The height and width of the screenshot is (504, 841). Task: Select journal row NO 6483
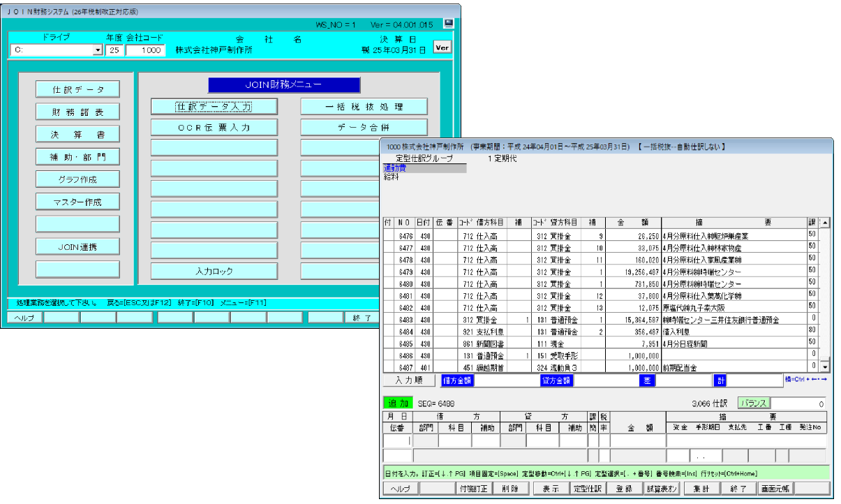click(600, 319)
